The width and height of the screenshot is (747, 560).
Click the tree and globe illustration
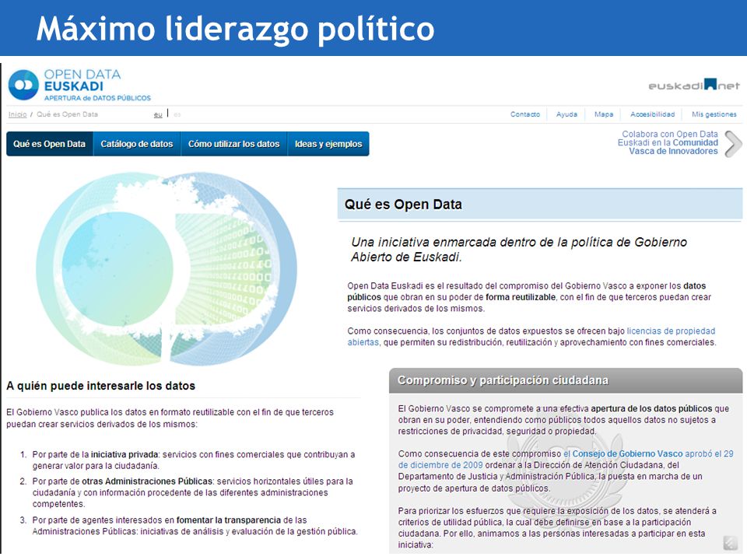pos(167,268)
